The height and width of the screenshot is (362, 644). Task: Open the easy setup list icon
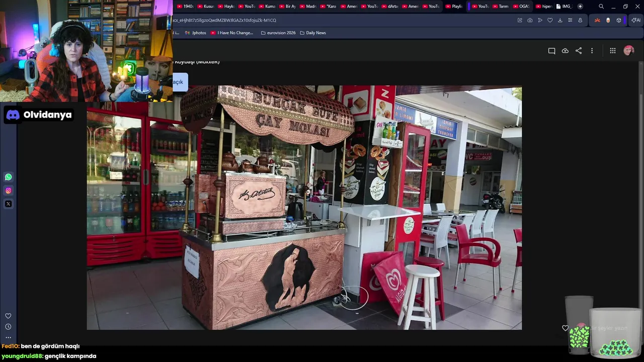(x=570, y=20)
